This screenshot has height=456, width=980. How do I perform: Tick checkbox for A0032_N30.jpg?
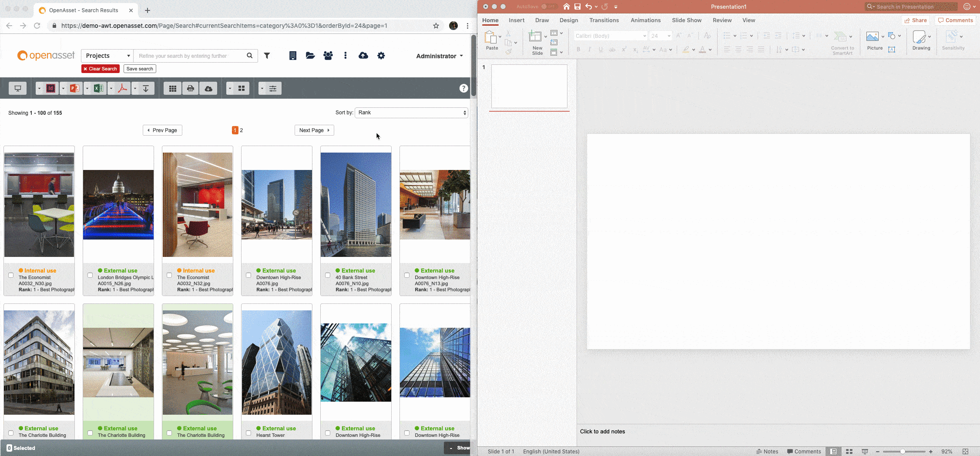coord(11,275)
